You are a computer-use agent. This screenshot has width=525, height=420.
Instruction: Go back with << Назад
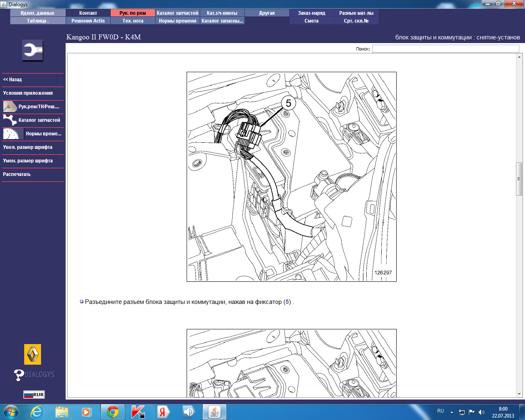tap(33, 80)
